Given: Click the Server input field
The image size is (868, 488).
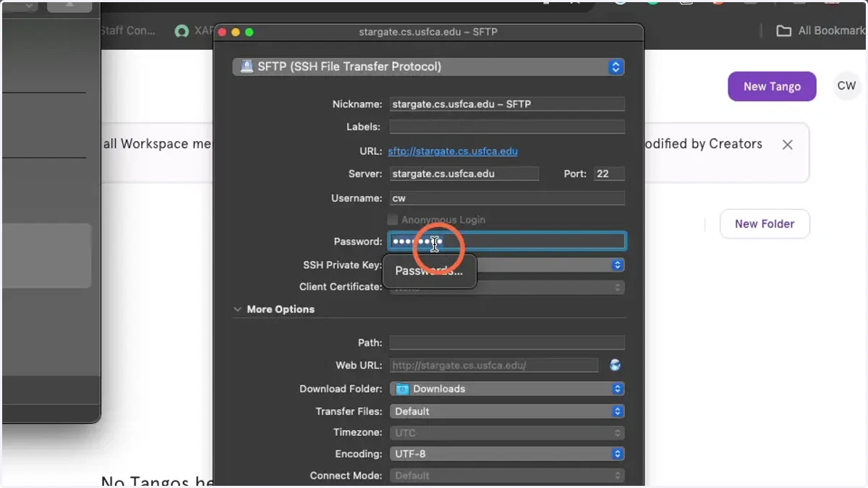Looking at the screenshot, I should coord(464,174).
